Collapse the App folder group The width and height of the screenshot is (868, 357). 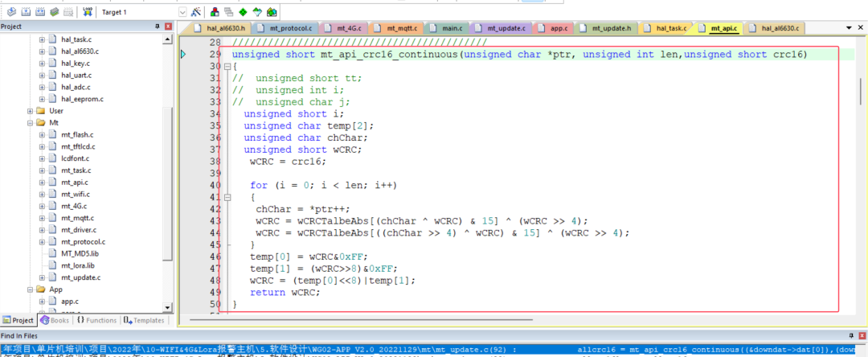(x=30, y=289)
